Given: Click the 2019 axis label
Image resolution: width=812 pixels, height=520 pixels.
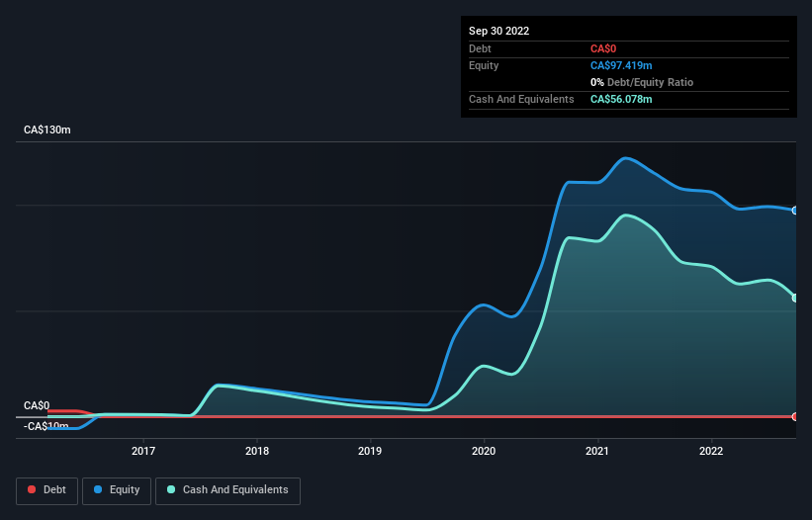Looking at the screenshot, I should tap(370, 451).
